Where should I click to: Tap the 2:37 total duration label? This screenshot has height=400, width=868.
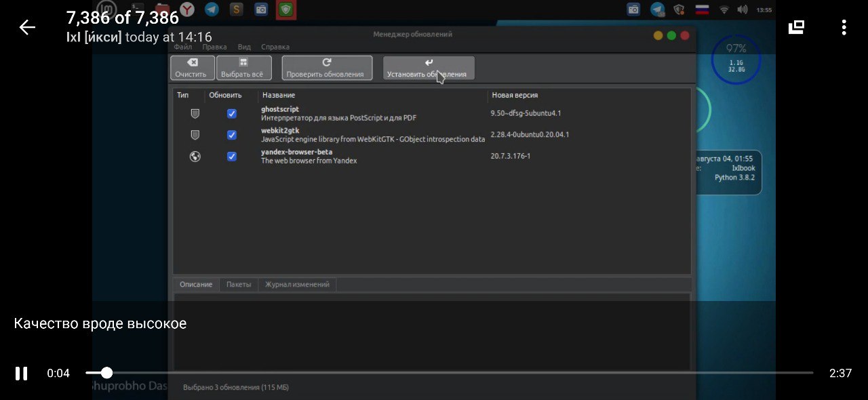[x=840, y=373]
